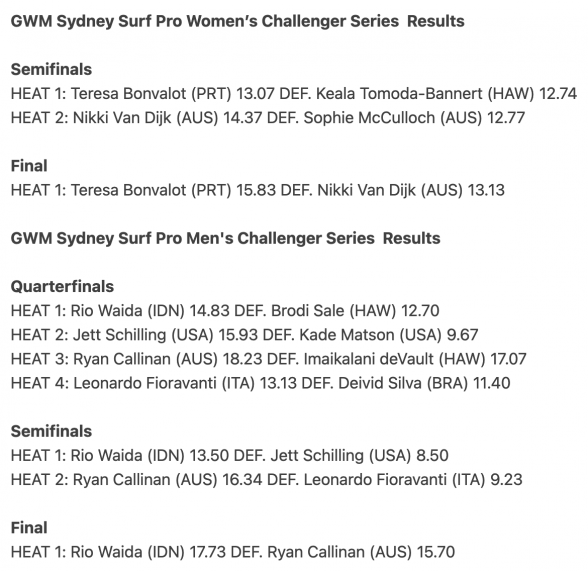Select the men's Final heading
The height and width of the screenshot is (571, 588).
coord(29,528)
